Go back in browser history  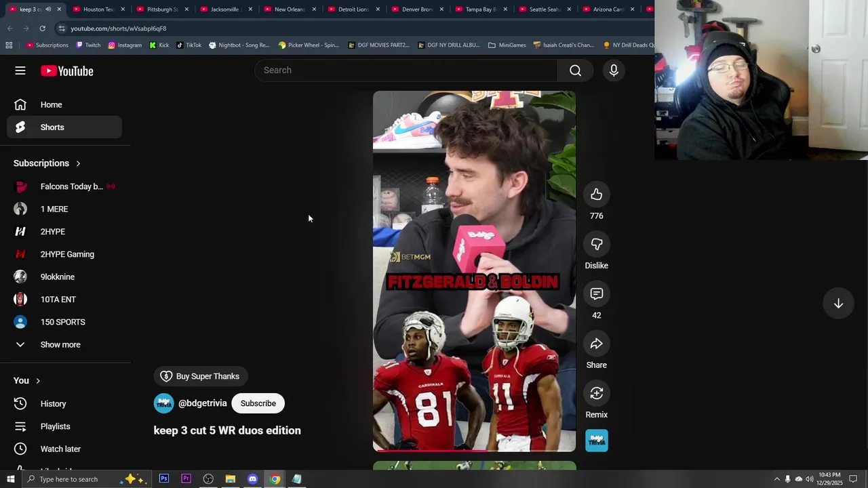[9, 28]
